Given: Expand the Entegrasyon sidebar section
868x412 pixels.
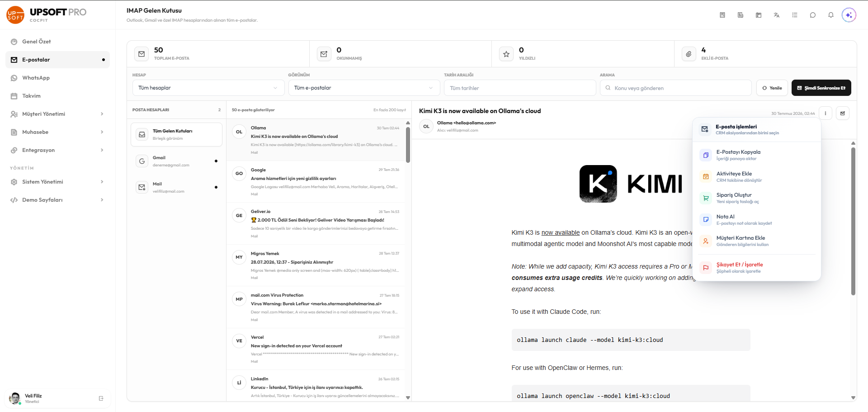Looking at the screenshot, I should (57, 150).
